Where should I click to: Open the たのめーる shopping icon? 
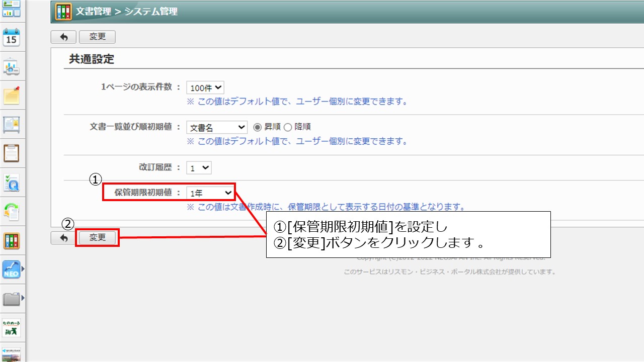pyautogui.click(x=11, y=328)
